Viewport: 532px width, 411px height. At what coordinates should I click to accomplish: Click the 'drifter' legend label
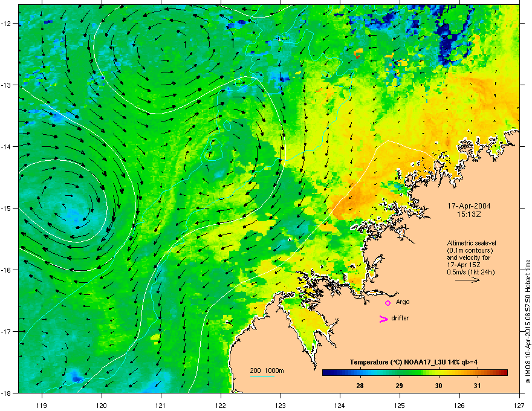pos(400,318)
